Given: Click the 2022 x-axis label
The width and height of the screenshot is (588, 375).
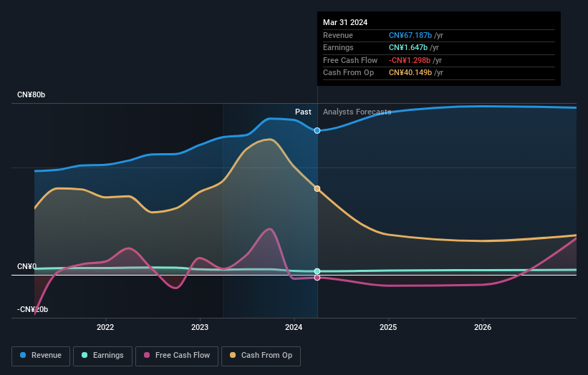Looking at the screenshot, I should (105, 327).
